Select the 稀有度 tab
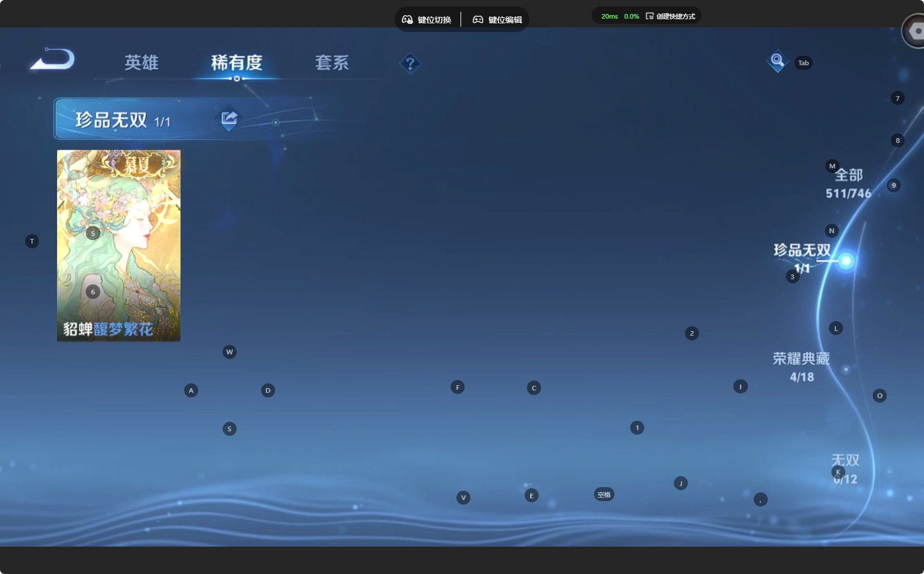924x574 pixels. [236, 62]
